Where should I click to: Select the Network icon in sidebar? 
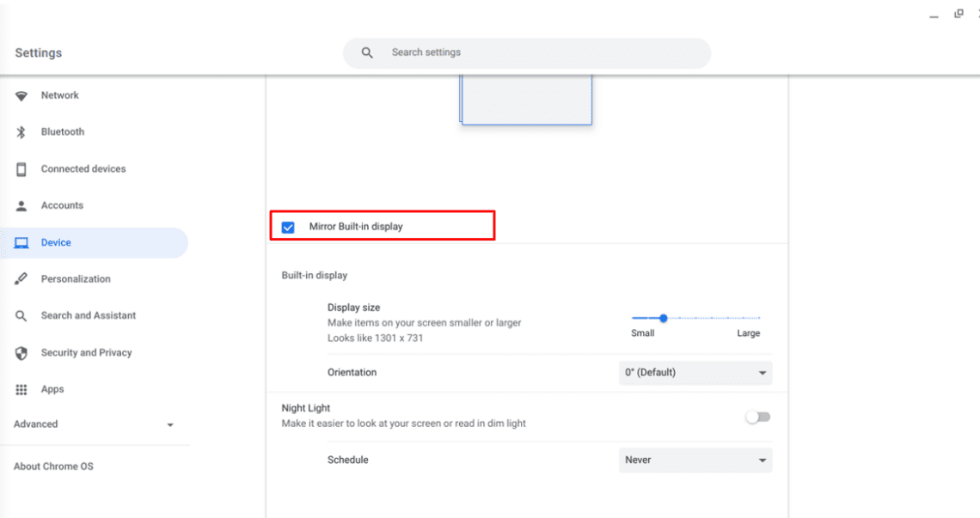coord(21,95)
